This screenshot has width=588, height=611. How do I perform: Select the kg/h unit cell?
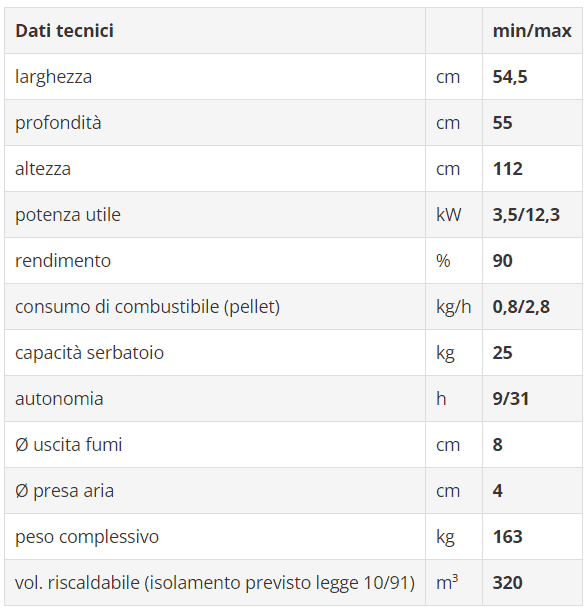click(454, 306)
